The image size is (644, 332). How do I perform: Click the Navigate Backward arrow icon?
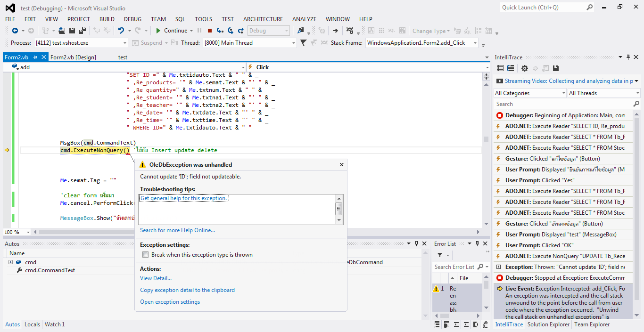pos(15,31)
